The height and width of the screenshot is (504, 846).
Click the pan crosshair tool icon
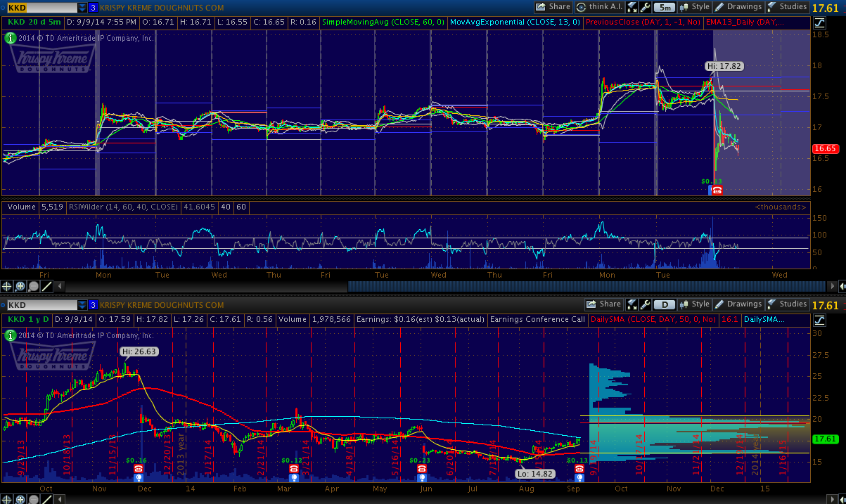8,286
